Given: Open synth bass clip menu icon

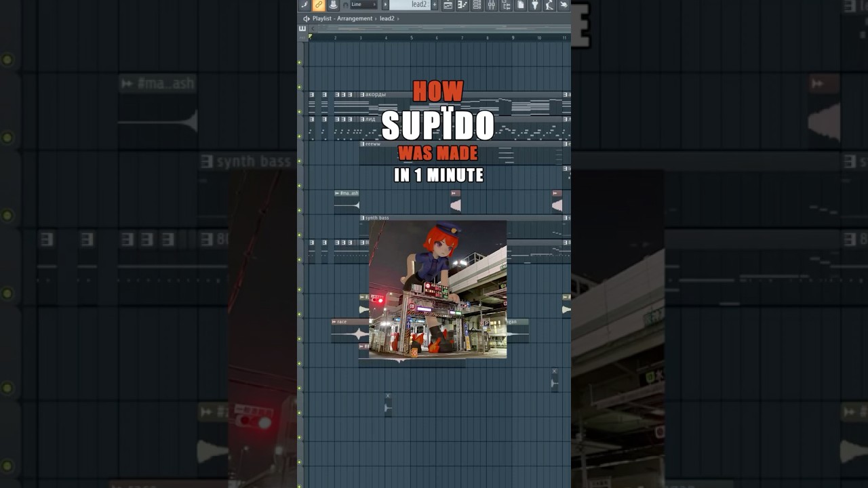Looking at the screenshot, I should pos(363,218).
